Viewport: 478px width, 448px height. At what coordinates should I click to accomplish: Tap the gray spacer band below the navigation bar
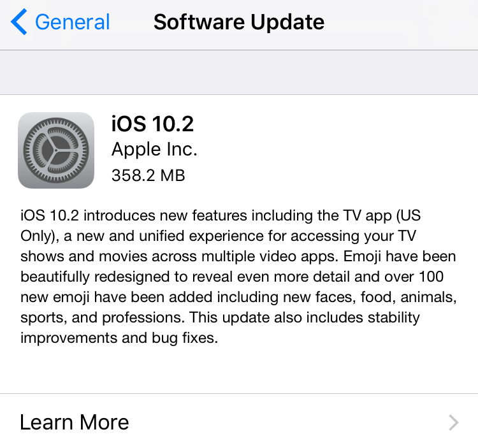pyautogui.click(x=239, y=72)
